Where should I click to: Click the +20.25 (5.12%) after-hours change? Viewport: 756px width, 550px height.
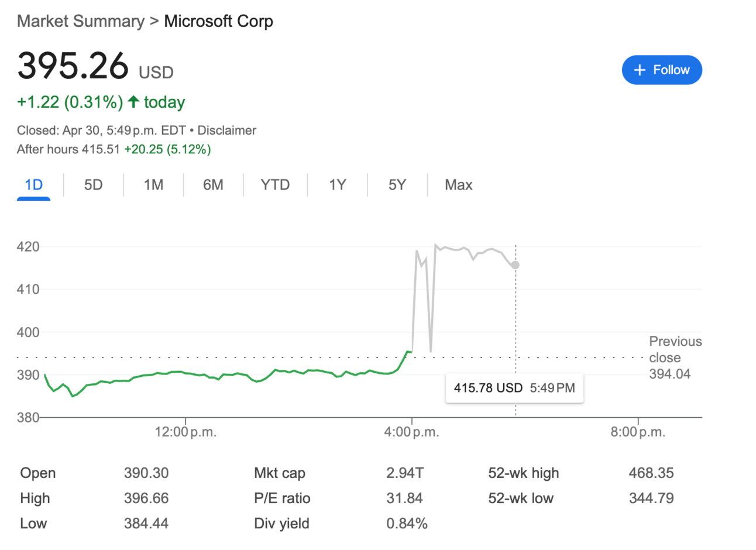pyautogui.click(x=167, y=149)
